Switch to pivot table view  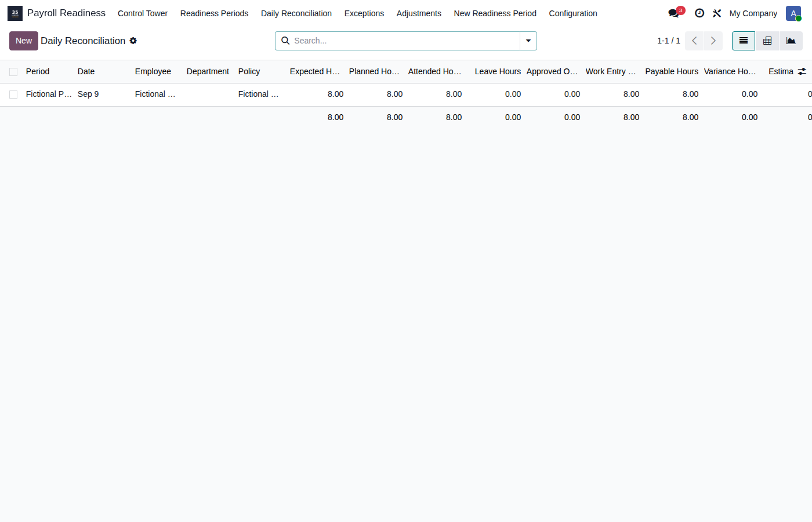(767, 41)
